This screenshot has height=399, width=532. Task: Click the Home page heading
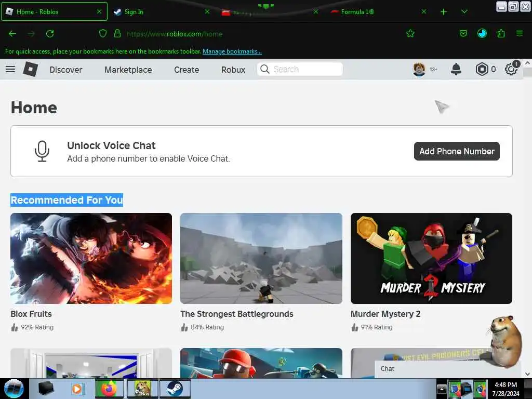coord(34,108)
